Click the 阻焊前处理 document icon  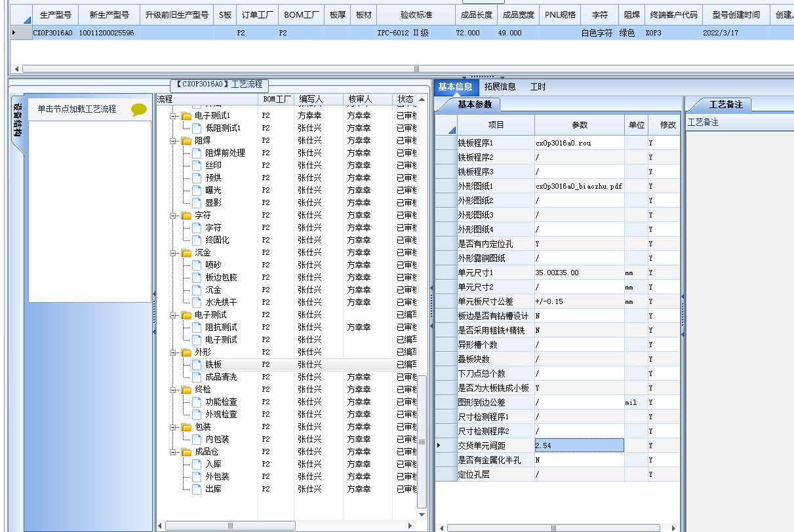tap(197, 153)
